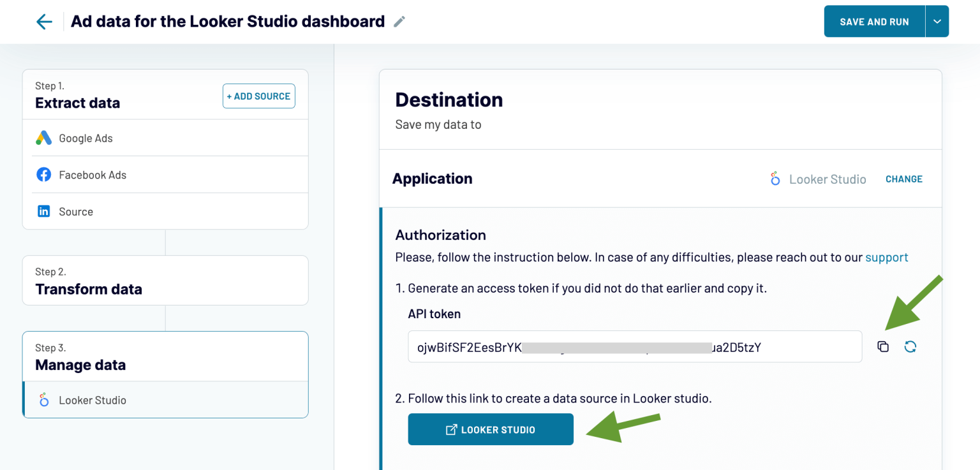Image resolution: width=980 pixels, height=470 pixels.
Task: Edit the dashboard title using the pencil icon
Action: (x=399, y=21)
